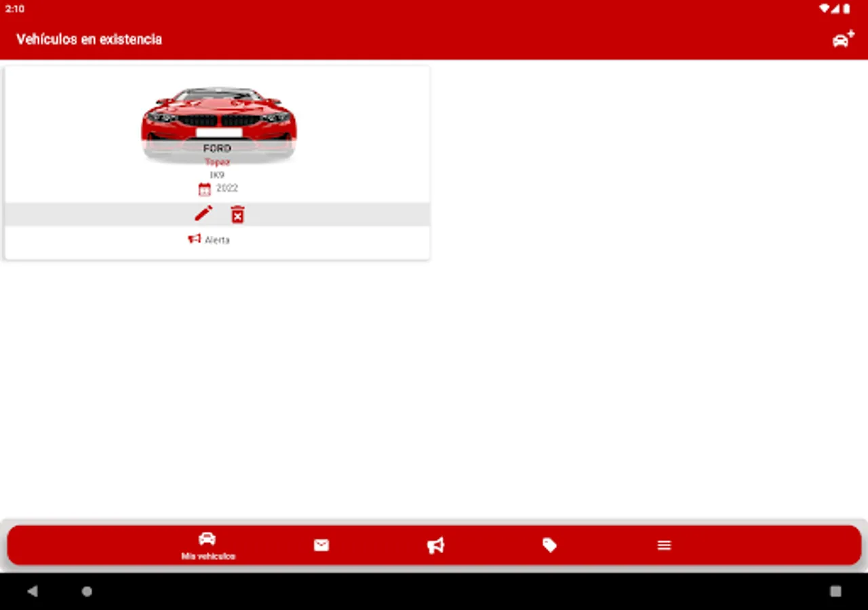Viewport: 868px width, 610px height.
Task: Select the Mis vehículos tab
Action: (208, 546)
